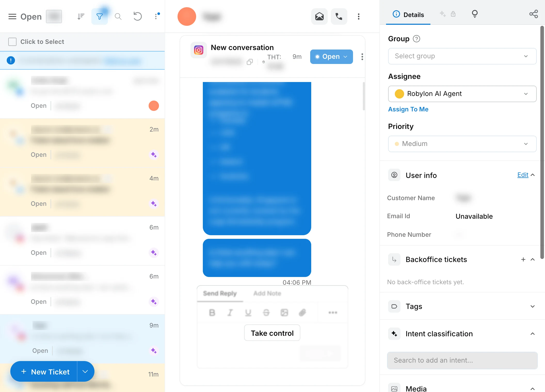Add a backoffice ticket with plus icon

(523, 259)
